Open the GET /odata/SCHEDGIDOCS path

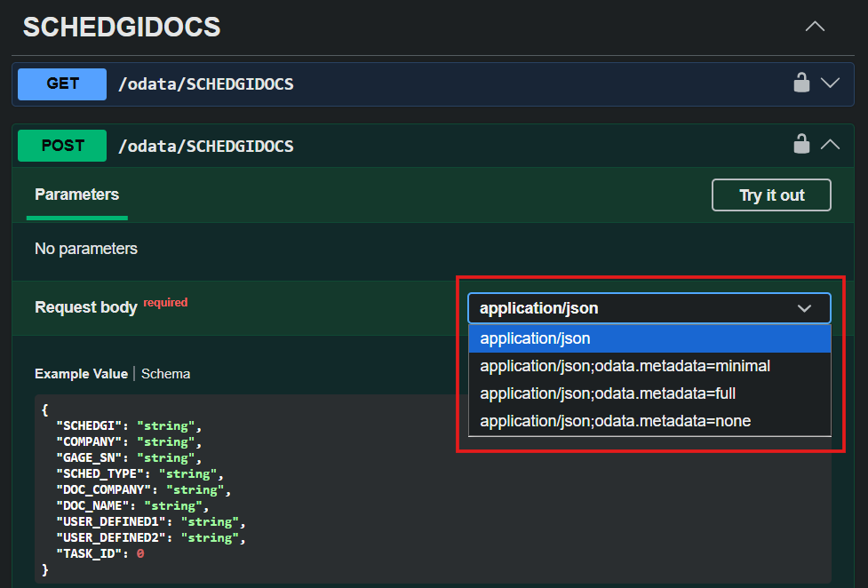click(x=206, y=84)
